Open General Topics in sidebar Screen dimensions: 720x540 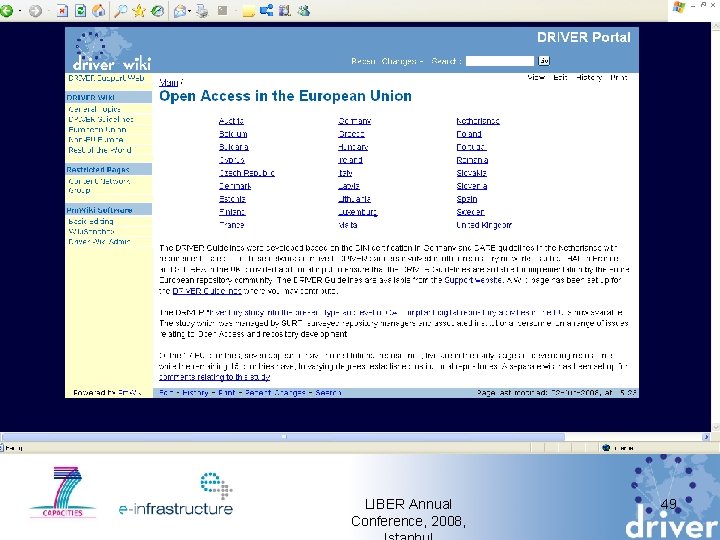(x=94, y=109)
